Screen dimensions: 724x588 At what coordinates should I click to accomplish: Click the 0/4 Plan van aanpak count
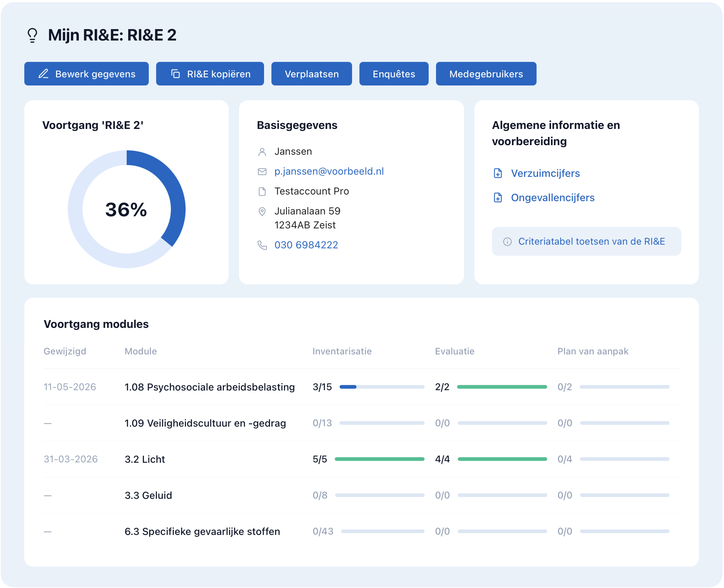tap(565, 459)
